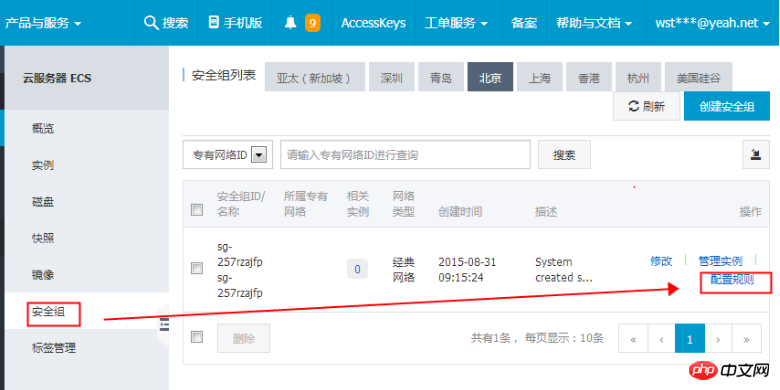Expand the 工单服务 dropdown
This screenshot has width=780, height=390.
pos(456,23)
